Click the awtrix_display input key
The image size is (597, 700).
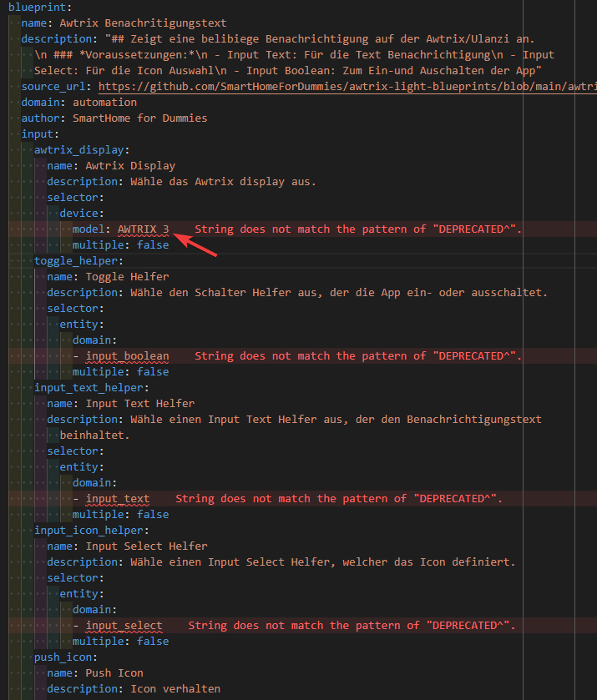point(81,150)
